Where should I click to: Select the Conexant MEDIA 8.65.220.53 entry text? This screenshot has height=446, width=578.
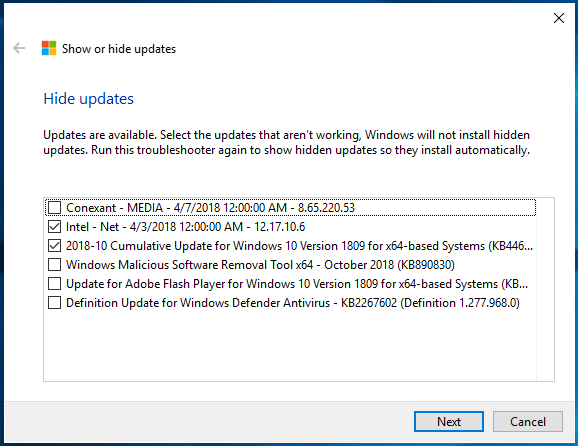(x=210, y=208)
